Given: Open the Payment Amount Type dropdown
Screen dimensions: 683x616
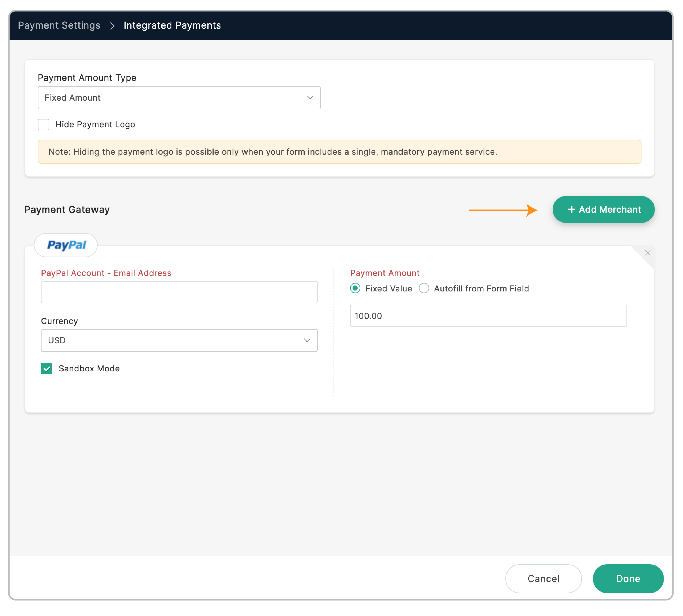Looking at the screenshot, I should click(179, 98).
